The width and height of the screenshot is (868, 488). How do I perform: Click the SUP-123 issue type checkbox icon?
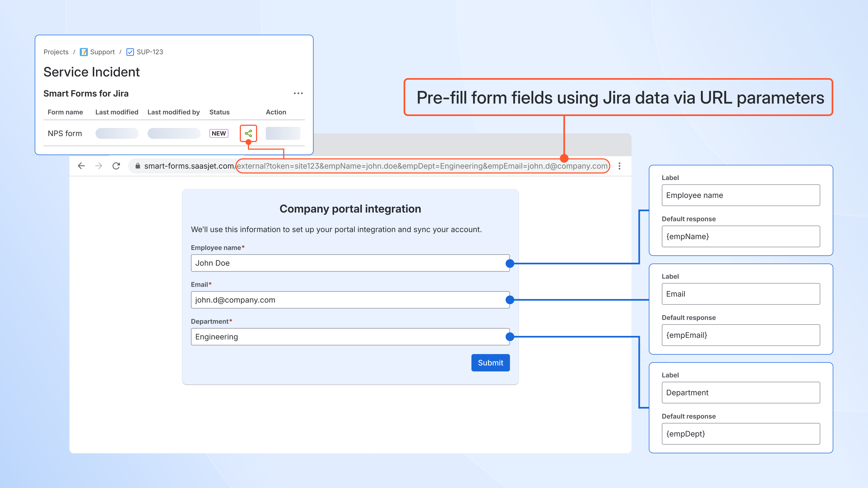[130, 52]
